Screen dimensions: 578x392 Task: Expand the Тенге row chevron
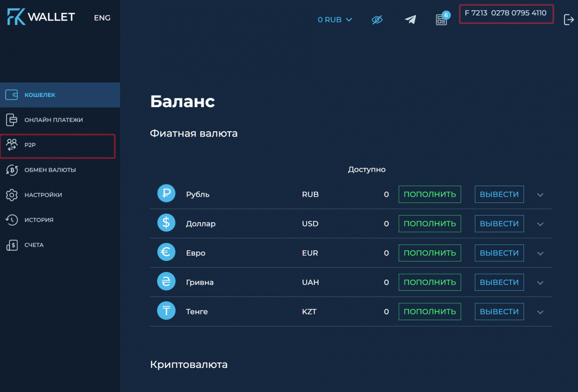click(x=540, y=312)
